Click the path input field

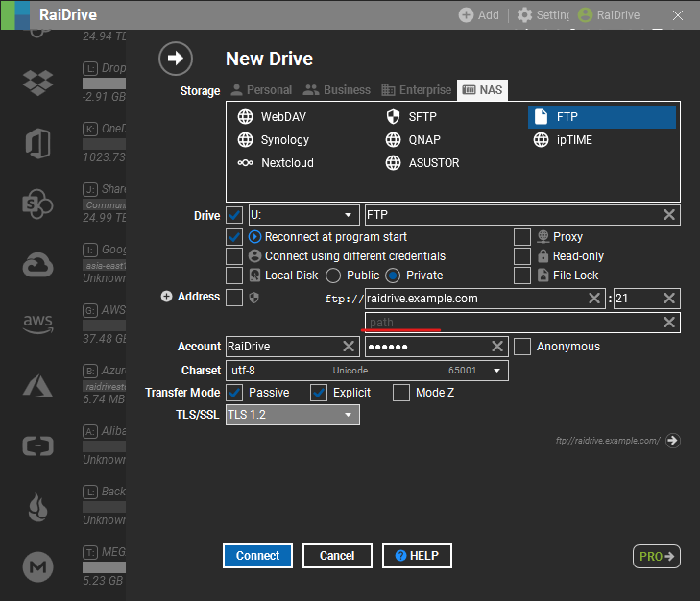point(509,323)
